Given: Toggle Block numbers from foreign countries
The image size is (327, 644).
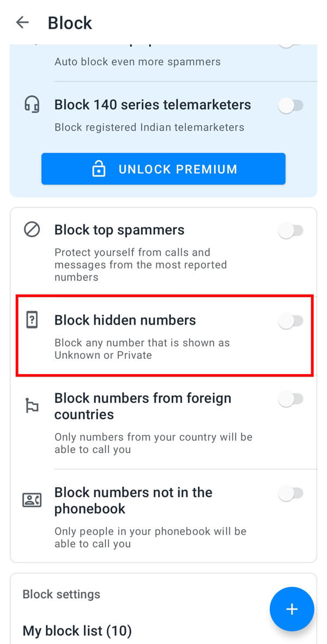Looking at the screenshot, I should [x=290, y=399].
